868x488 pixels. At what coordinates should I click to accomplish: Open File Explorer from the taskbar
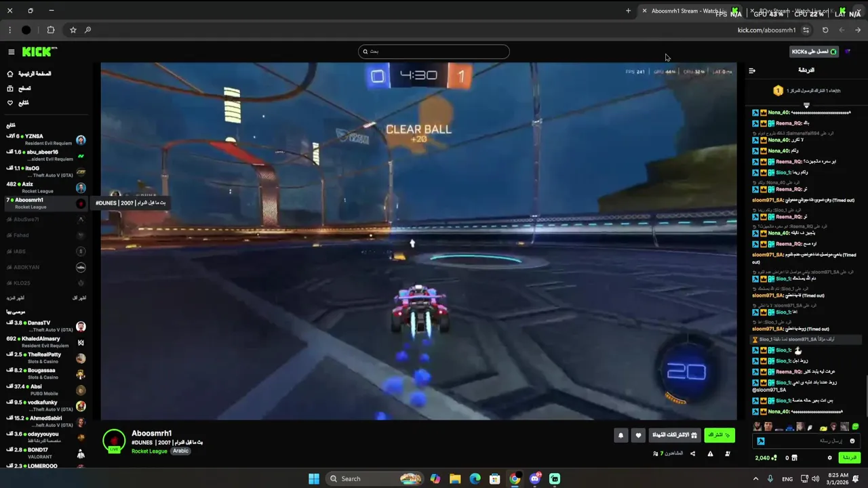(x=455, y=479)
